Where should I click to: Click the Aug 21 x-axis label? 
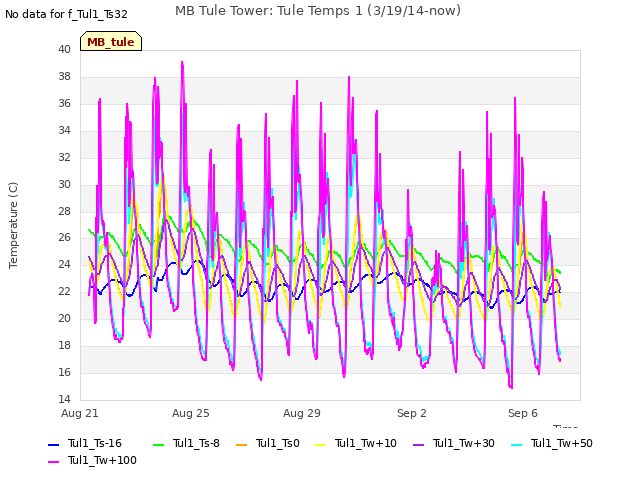[x=80, y=413]
